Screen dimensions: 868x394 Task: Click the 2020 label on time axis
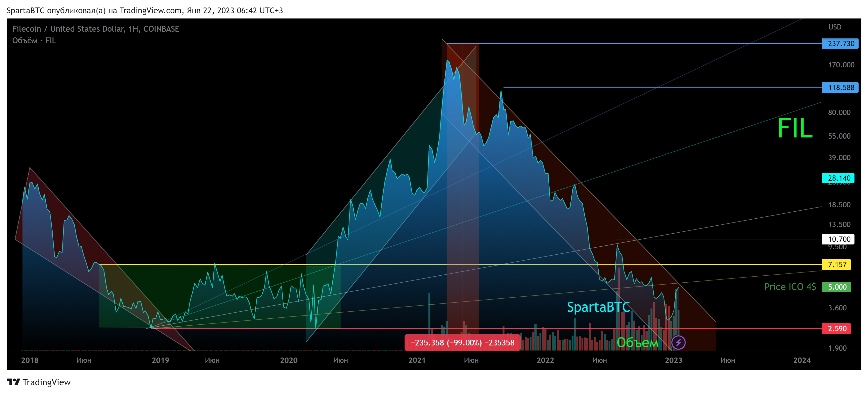(x=289, y=360)
